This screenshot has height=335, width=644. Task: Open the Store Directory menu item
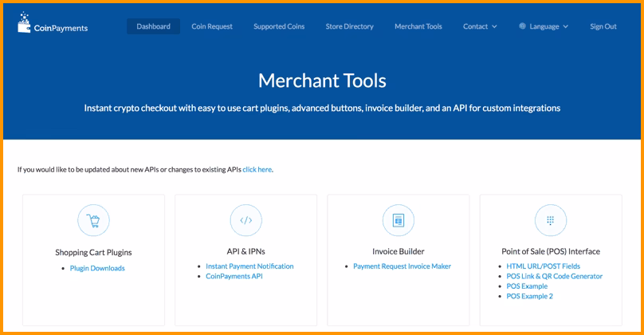point(349,26)
